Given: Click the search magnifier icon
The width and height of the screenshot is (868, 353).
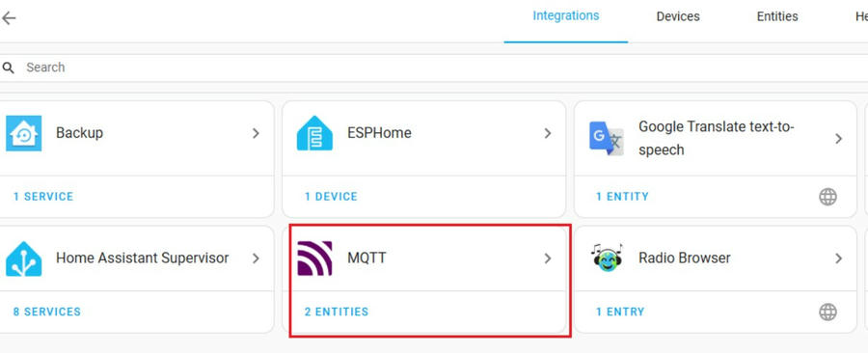Looking at the screenshot, I should point(8,68).
